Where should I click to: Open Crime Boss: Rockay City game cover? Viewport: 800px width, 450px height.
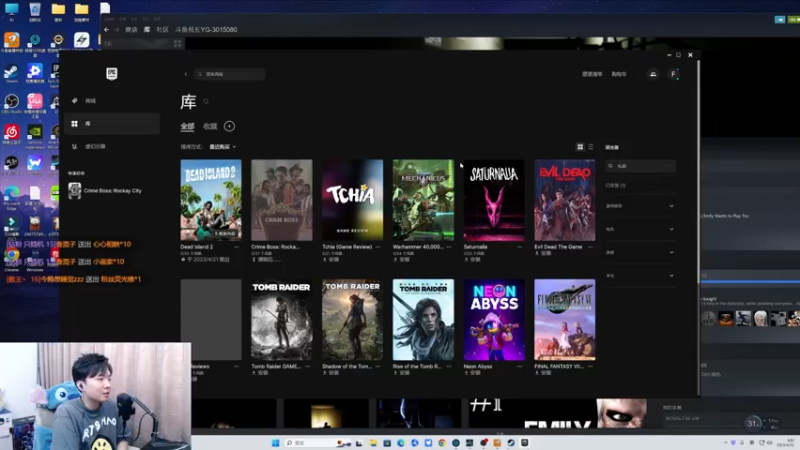pyautogui.click(x=281, y=199)
